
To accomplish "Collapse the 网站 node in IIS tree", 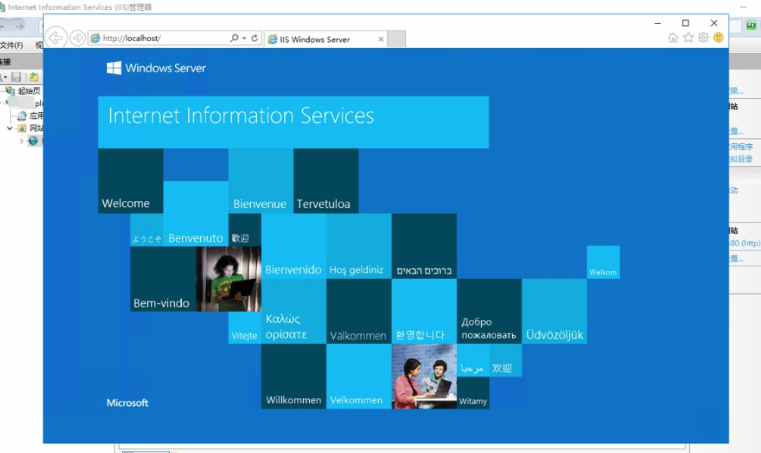I will pyautogui.click(x=10, y=128).
